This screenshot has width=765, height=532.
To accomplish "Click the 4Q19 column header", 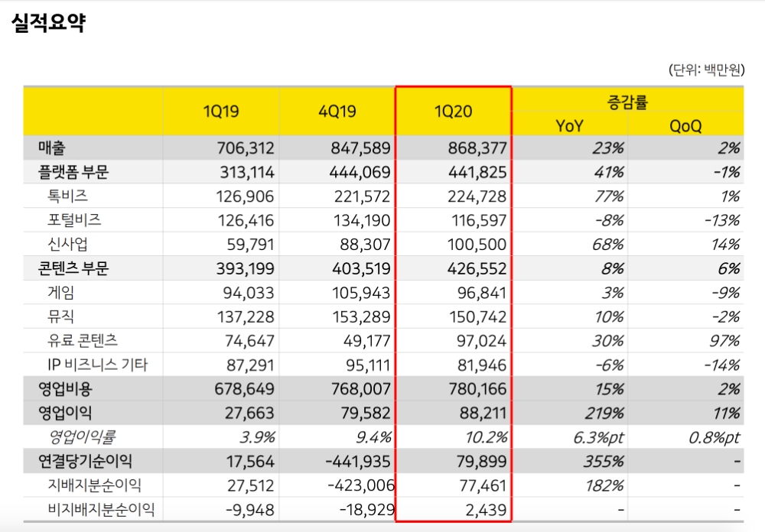I will [x=337, y=110].
